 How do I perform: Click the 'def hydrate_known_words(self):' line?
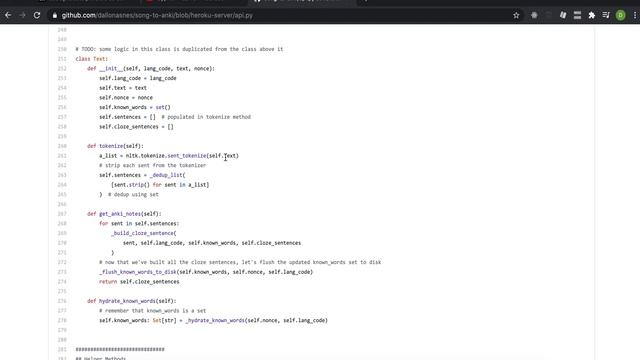(132, 301)
